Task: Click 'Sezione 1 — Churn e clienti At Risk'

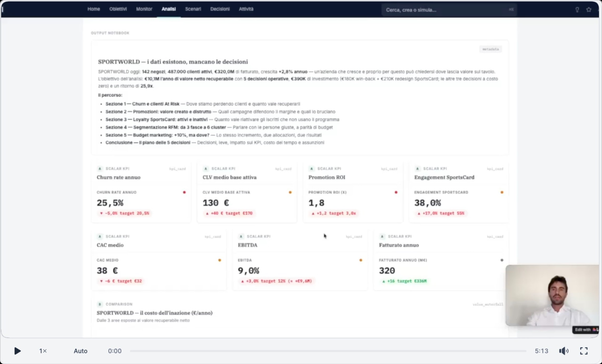Action: click(142, 104)
